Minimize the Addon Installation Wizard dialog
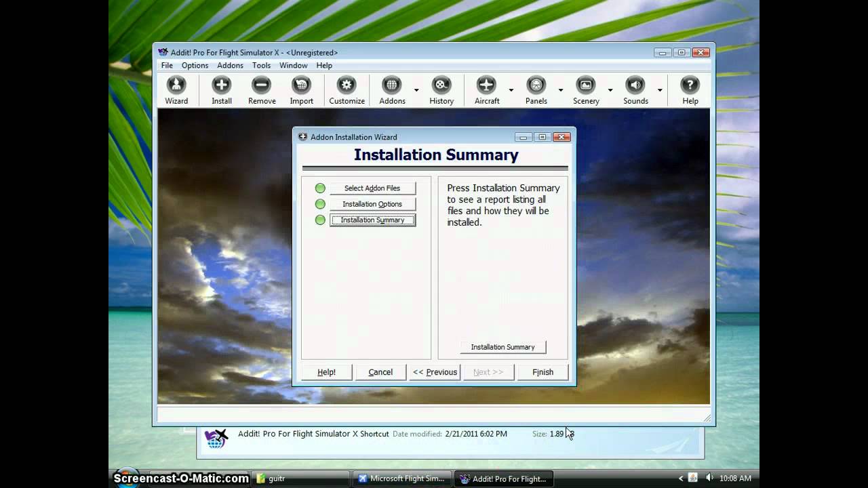The width and height of the screenshot is (868, 488). pyautogui.click(x=523, y=137)
